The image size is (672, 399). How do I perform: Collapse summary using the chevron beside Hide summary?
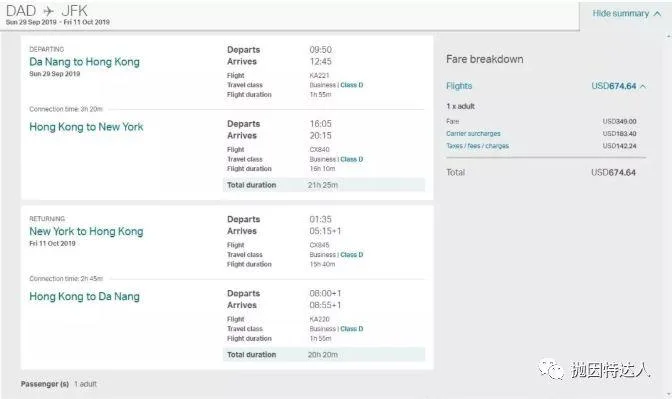coord(657,14)
